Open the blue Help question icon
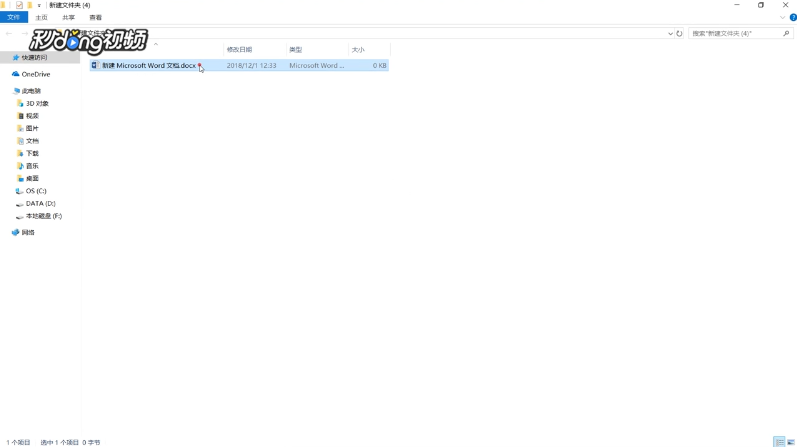 793,17
